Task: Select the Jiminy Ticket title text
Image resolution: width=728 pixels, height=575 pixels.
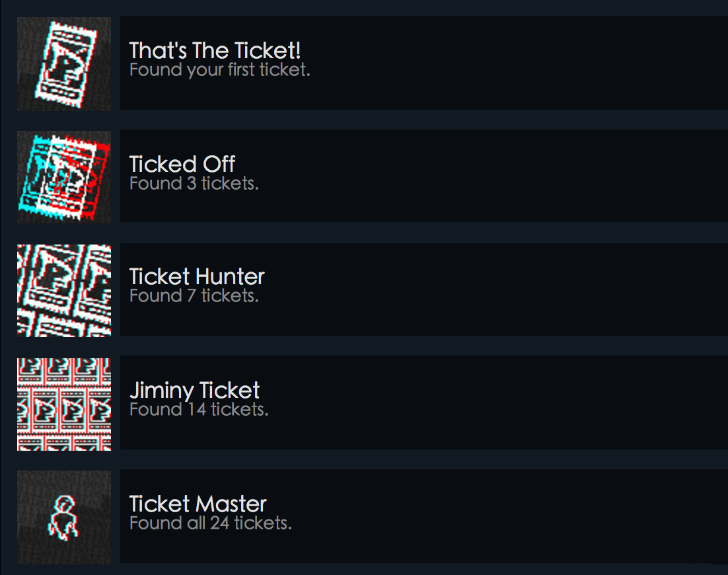Action: pos(194,391)
